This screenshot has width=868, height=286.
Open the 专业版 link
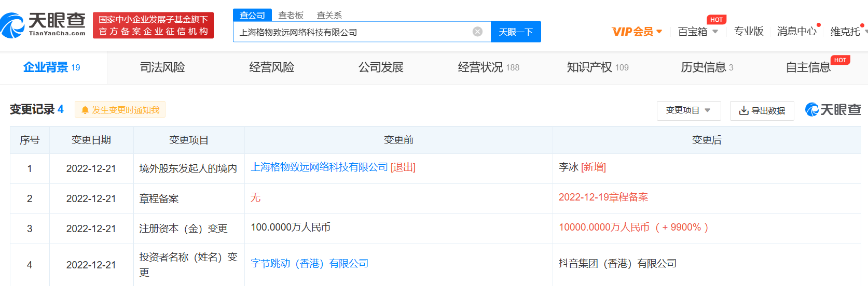click(x=749, y=32)
